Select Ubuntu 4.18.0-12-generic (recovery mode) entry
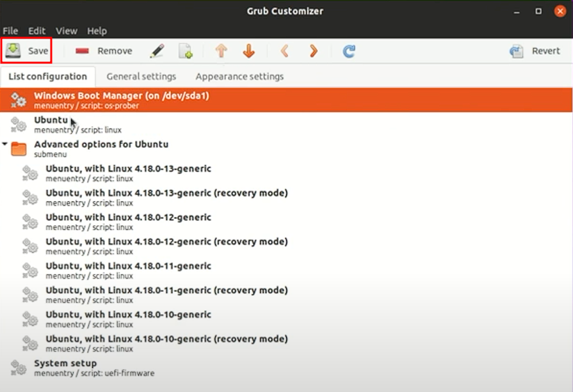The height and width of the screenshot is (392, 573). (x=286, y=246)
